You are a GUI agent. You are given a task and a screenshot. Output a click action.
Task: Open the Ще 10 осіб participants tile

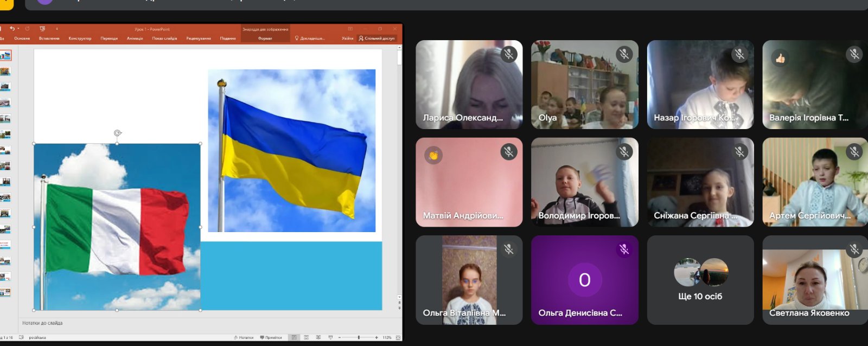[700, 280]
